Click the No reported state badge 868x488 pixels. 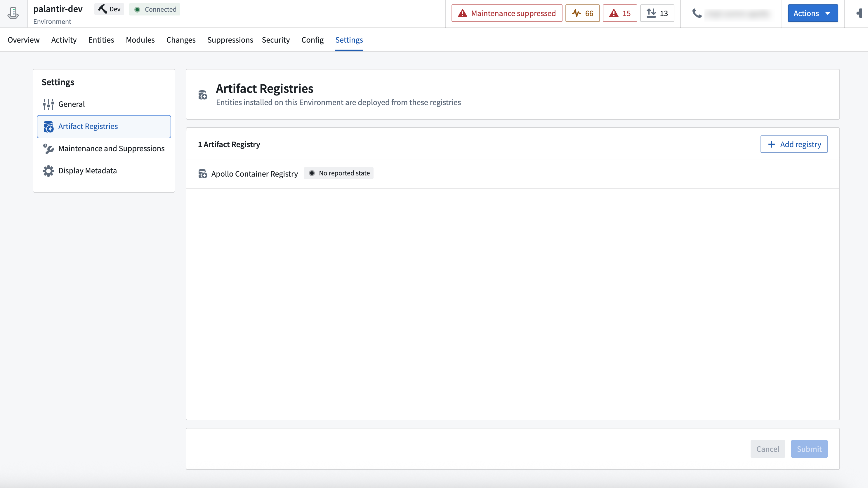click(x=338, y=173)
